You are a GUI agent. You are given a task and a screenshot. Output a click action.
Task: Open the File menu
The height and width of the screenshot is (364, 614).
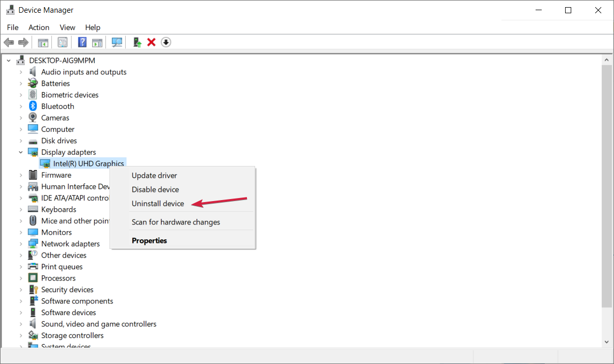[13, 27]
